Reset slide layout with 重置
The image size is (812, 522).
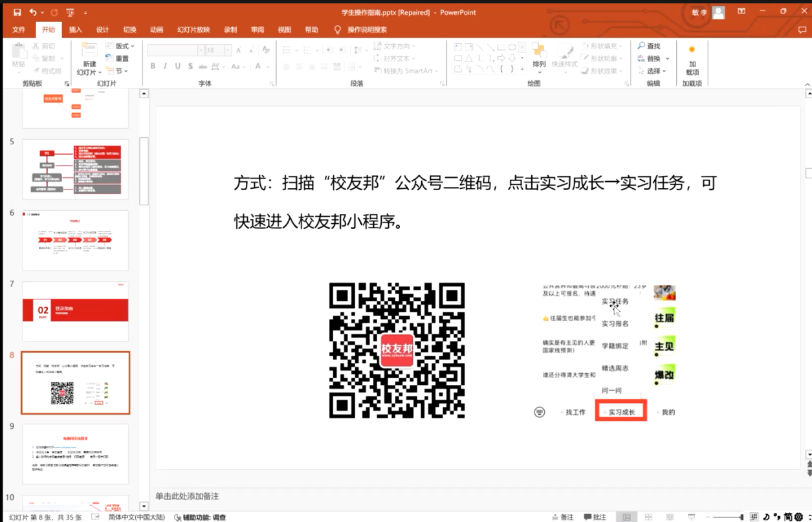click(117, 59)
